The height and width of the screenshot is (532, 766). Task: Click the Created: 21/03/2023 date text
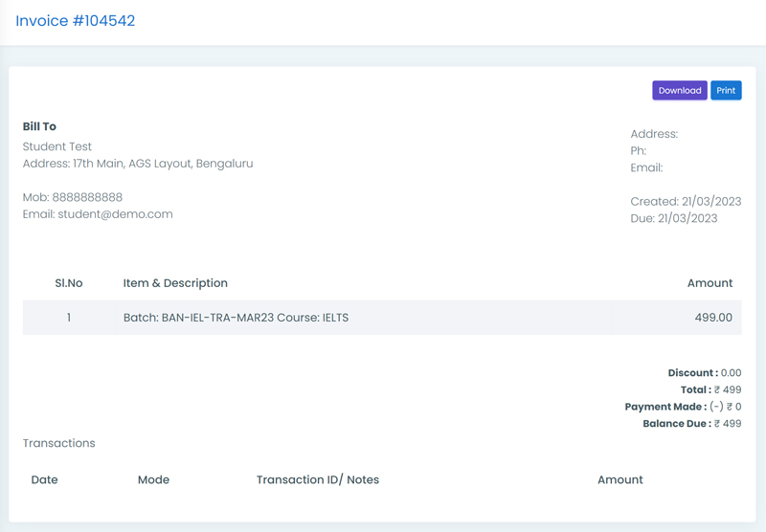tap(686, 202)
